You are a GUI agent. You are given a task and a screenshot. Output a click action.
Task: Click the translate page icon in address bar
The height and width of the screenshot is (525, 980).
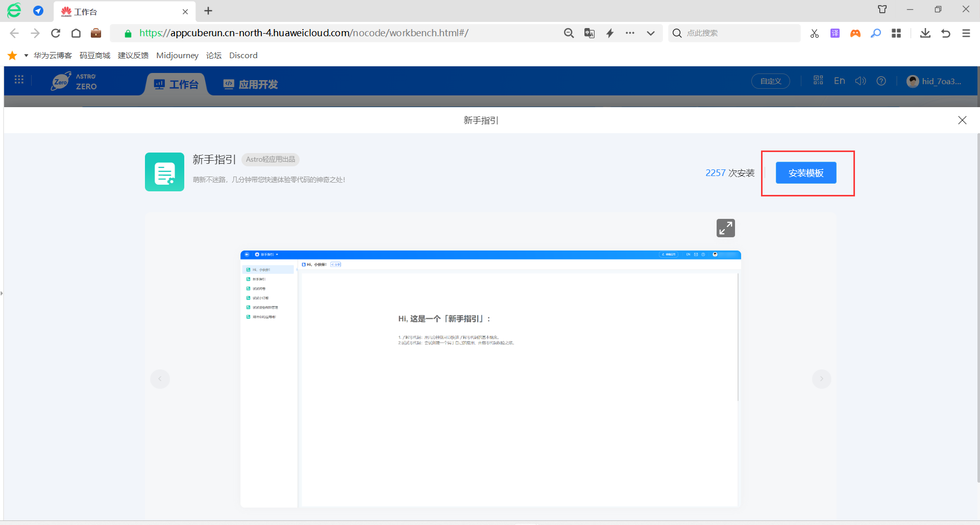click(590, 33)
